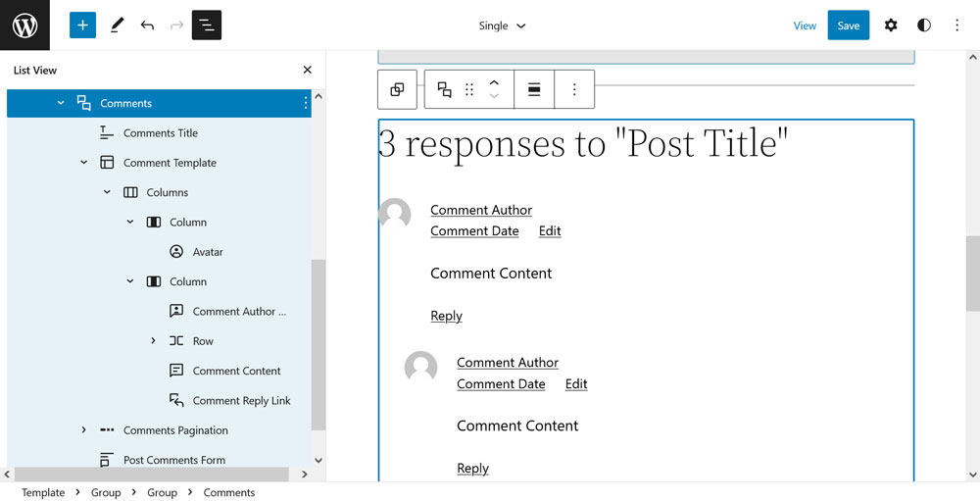
Task: Click the List View scroll-right arrow
Action: 305,475
